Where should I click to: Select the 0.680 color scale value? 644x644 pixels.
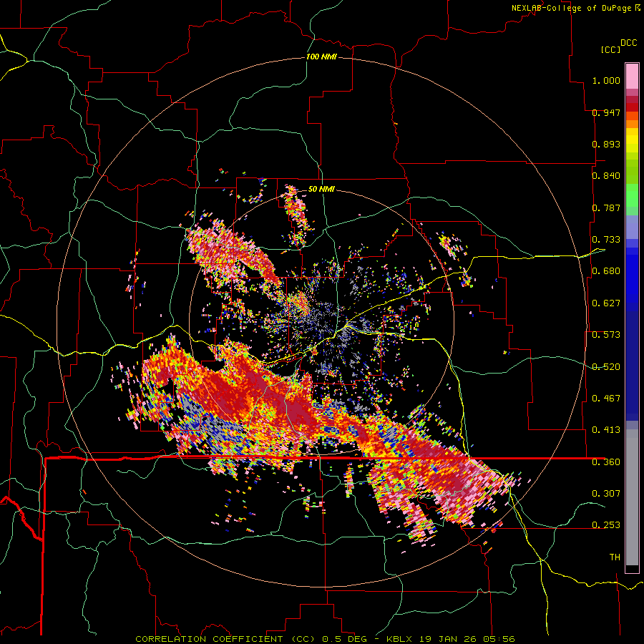[606, 271]
